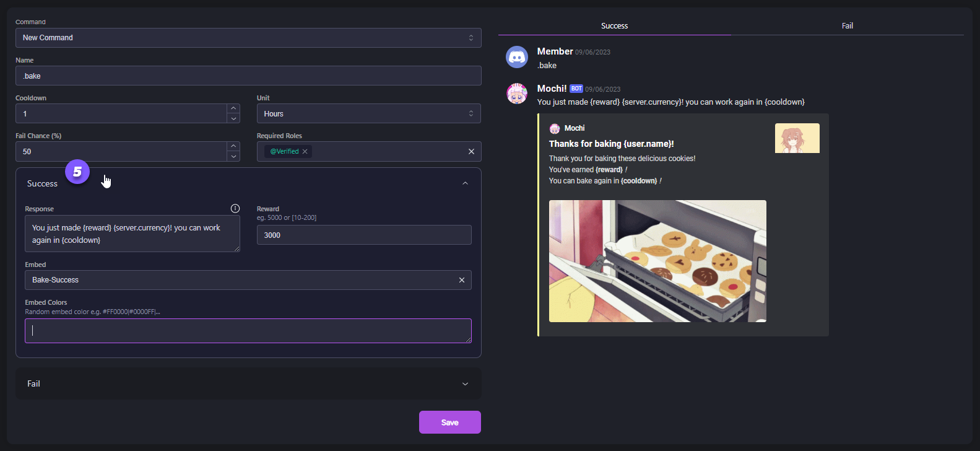Click the Reward input field
Screen dimensions: 980x451
point(364,235)
